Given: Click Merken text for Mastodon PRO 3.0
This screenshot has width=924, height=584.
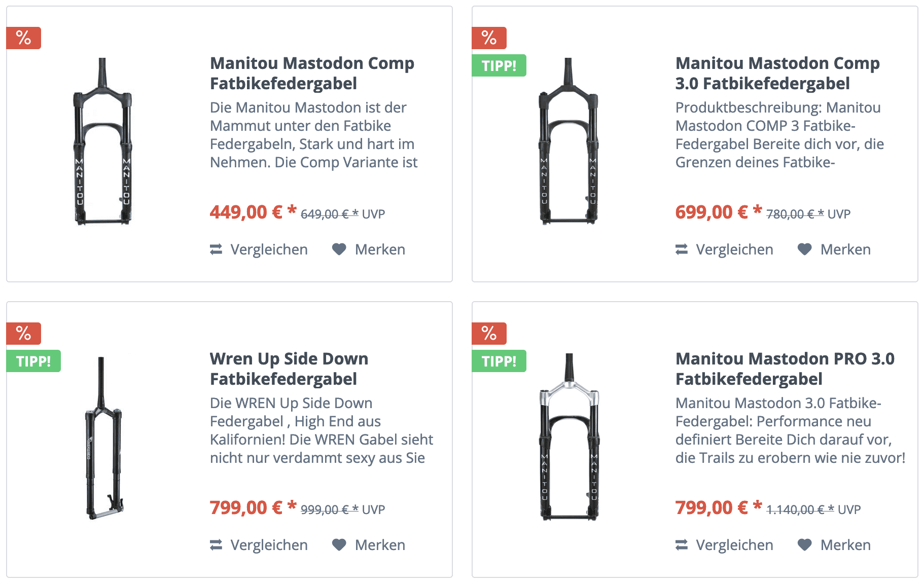Looking at the screenshot, I should (845, 544).
